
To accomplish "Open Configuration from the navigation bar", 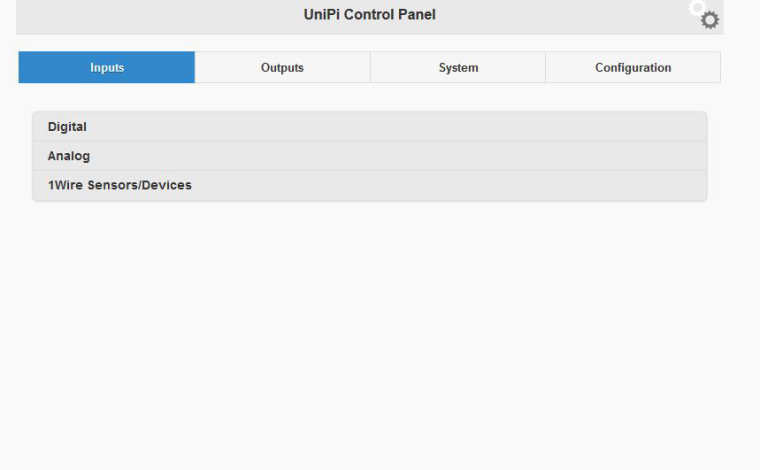I will point(633,68).
